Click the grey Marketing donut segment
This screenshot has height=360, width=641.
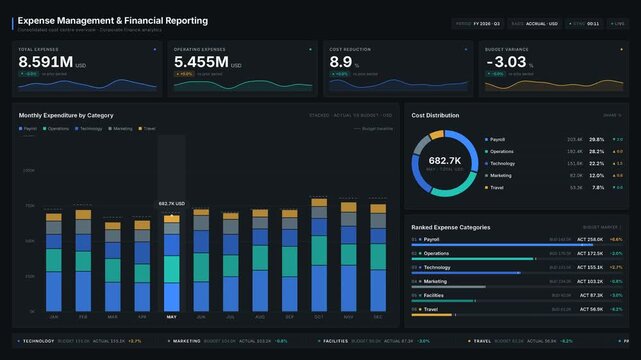pos(421,145)
